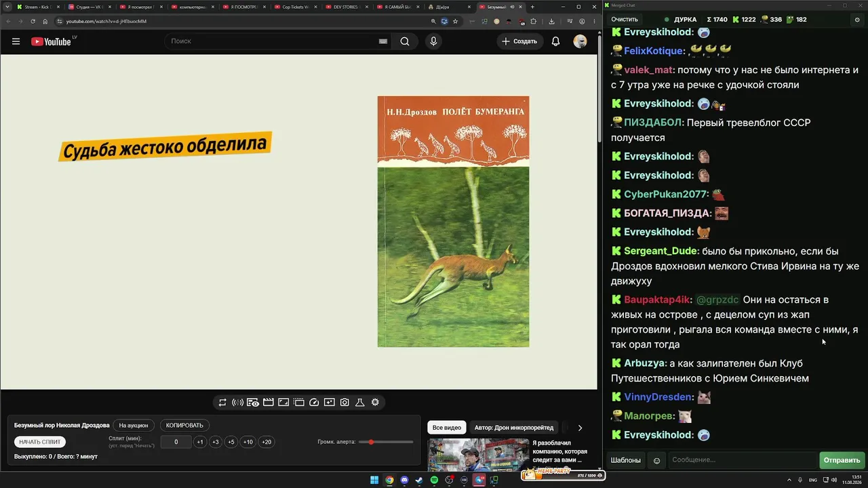This screenshot has width=868, height=488.
Task: Adjust the Громк. алерта volume slider
Action: [386, 442]
